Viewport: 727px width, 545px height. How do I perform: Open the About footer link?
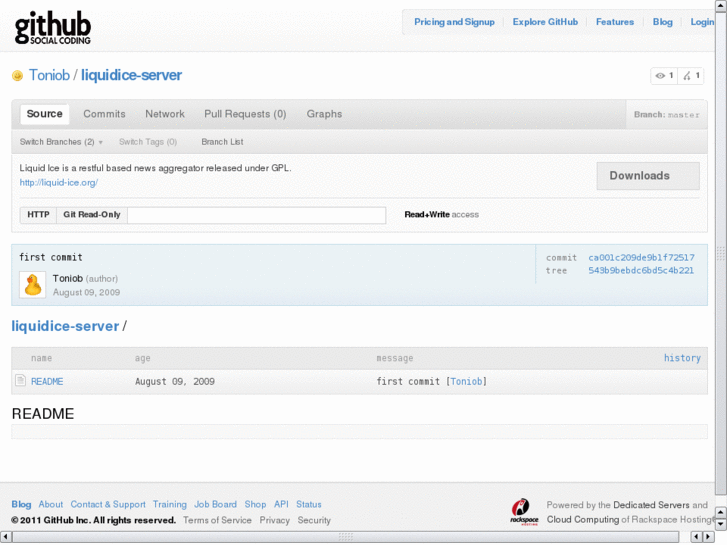coord(51,504)
